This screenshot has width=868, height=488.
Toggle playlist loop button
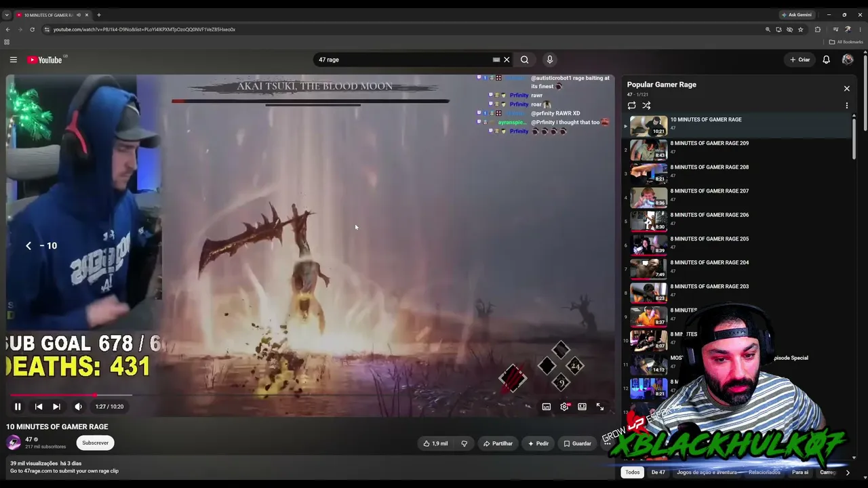click(x=632, y=106)
